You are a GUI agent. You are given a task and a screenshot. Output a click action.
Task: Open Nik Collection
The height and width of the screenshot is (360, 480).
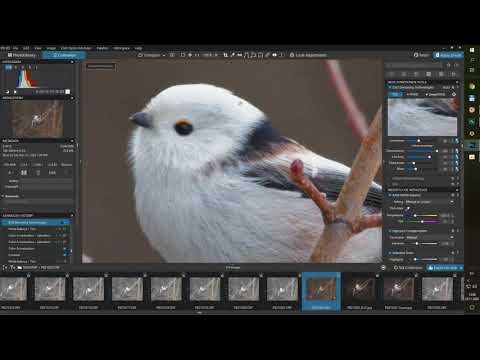coord(408,268)
